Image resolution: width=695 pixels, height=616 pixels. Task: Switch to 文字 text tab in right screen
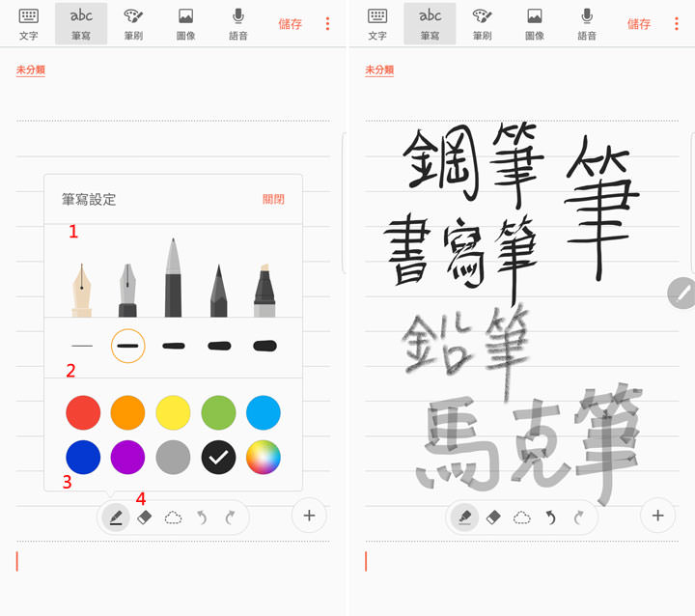(377, 24)
